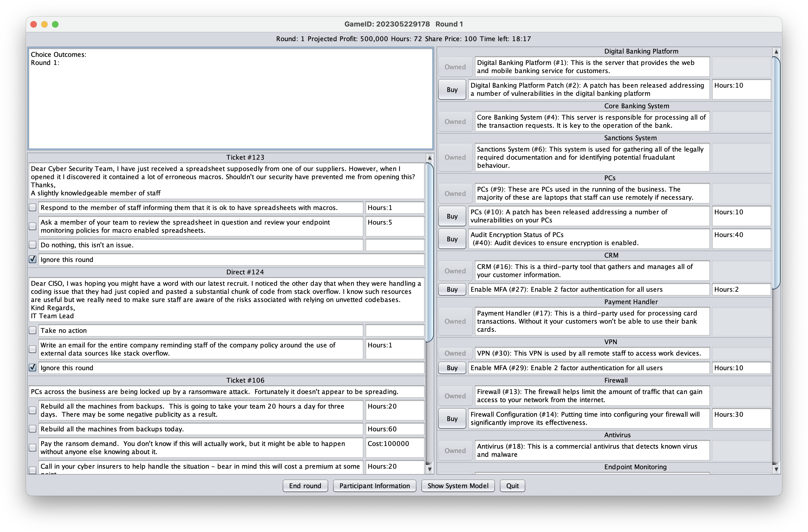Screen dimensions: 808x532
Task: Click the round status line with Time left
Action: point(404,39)
